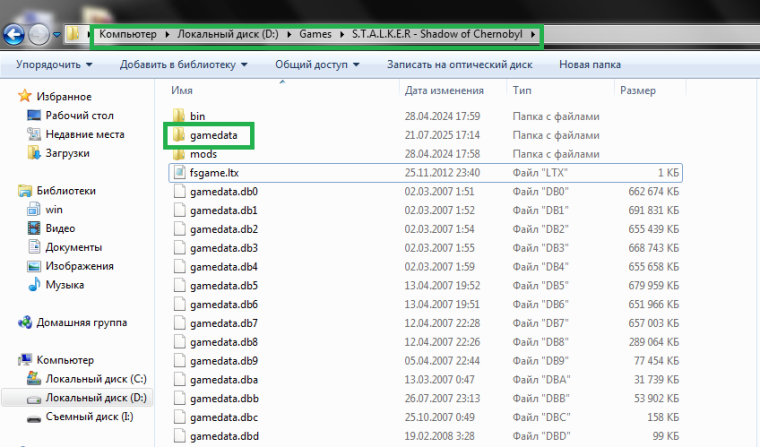Sort by the Тип column header
The width and height of the screenshot is (760, 447).
522,91
